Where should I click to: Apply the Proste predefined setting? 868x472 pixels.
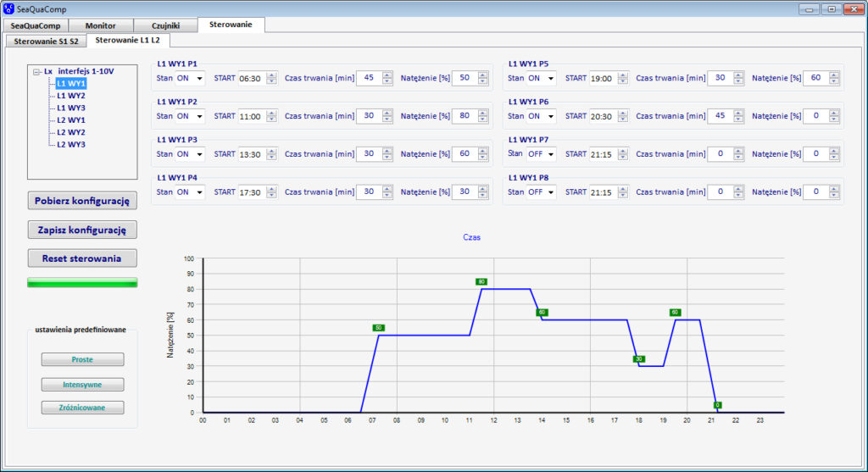pyautogui.click(x=82, y=359)
